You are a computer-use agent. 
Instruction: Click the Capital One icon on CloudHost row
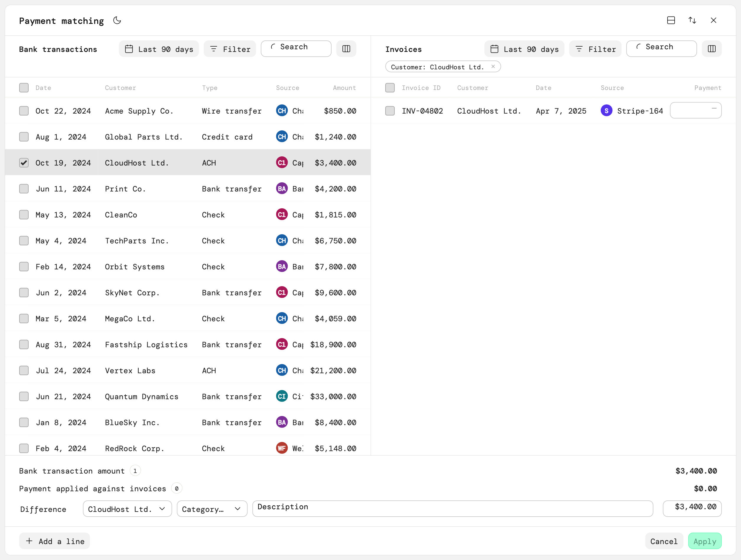(282, 163)
